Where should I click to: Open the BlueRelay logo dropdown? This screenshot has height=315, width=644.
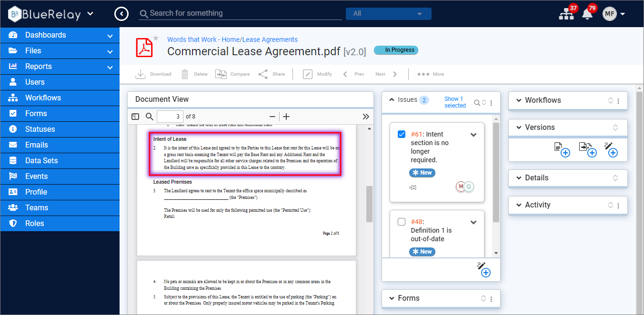click(x=91, y=14)
